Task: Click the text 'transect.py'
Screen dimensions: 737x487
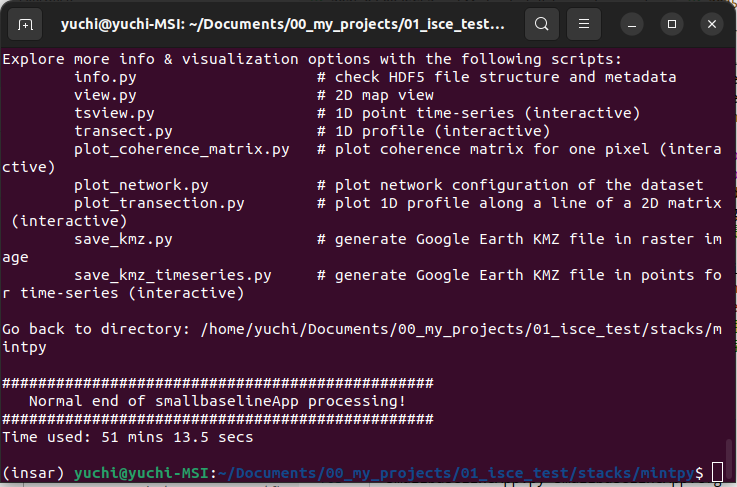Action: pos(123,131)
